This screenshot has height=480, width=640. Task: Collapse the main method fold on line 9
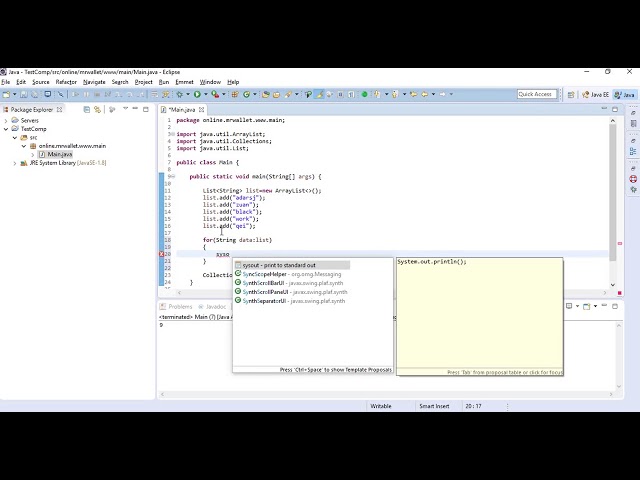point(173,177)
